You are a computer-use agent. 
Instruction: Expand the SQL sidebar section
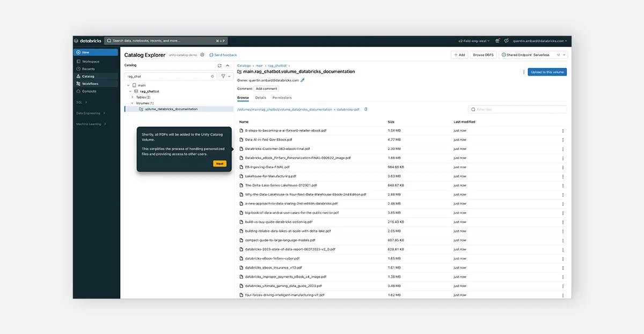pos(82,102)
